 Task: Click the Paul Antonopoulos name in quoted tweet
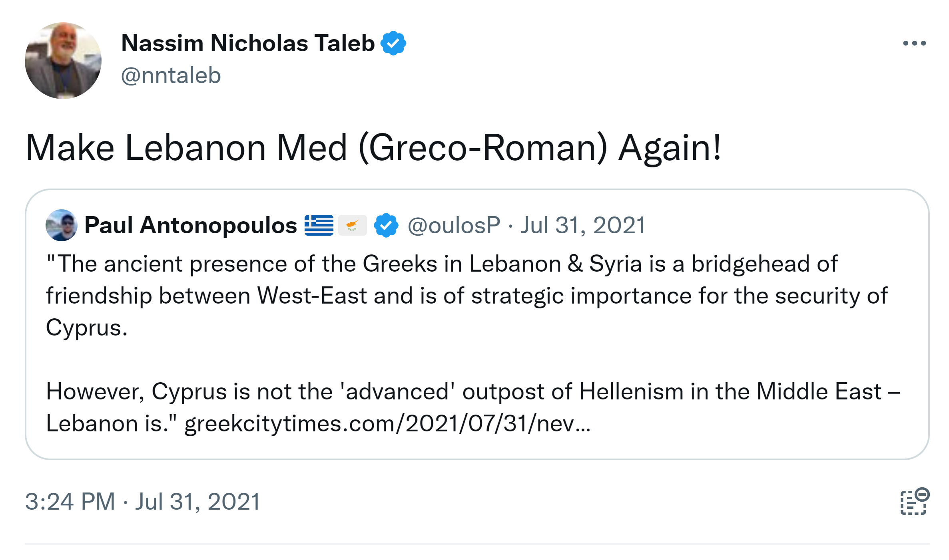191,225
